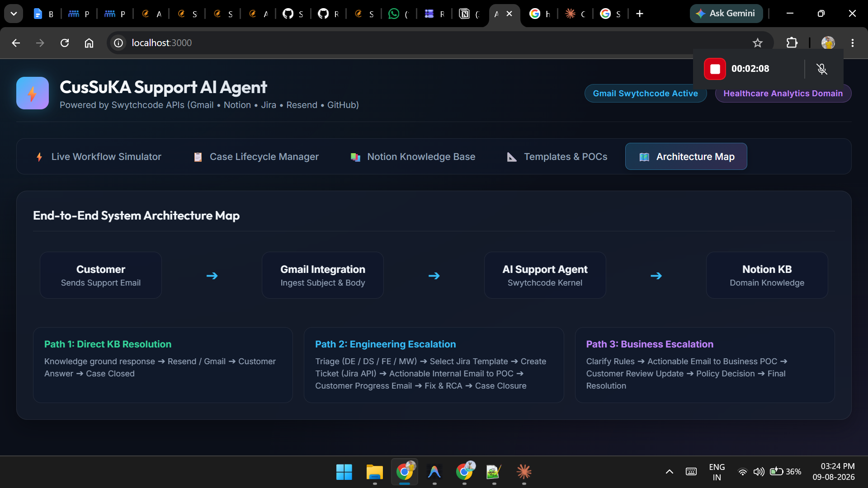Click the Path 3: Business Escalation heading

click(650, 344)
